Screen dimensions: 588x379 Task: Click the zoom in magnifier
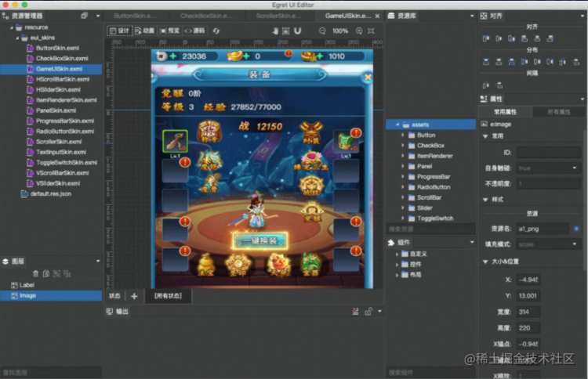coord(359,31)
